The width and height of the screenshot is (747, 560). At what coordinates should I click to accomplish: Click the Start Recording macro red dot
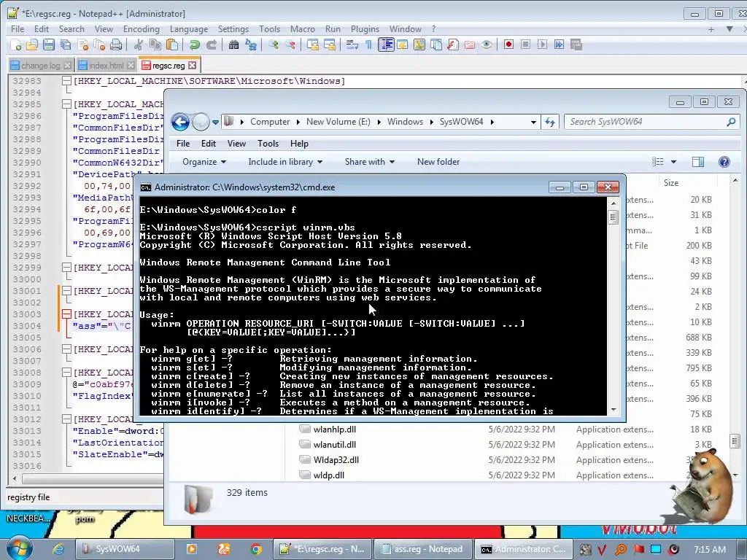[x=508, y=44]
